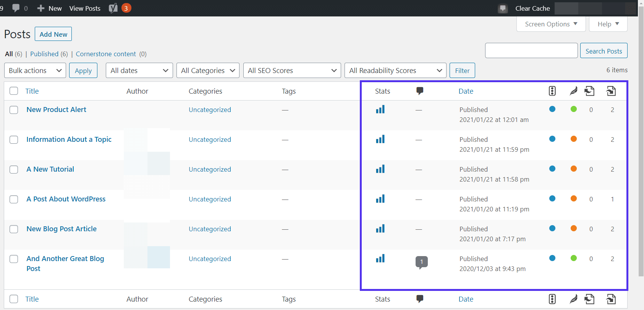Expand the All Readability Scores dropdown
644x310 pixels.
click(395, 70)
